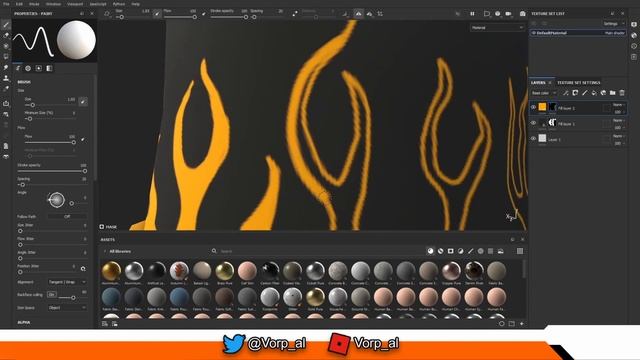
Task: Click the pen pressure icon beside Flow slider
Action: 83,140
